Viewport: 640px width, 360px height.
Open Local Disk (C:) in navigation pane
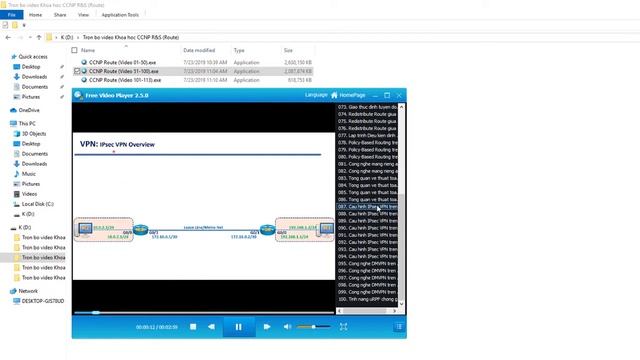pyautogui.click(x=38, y=204)
